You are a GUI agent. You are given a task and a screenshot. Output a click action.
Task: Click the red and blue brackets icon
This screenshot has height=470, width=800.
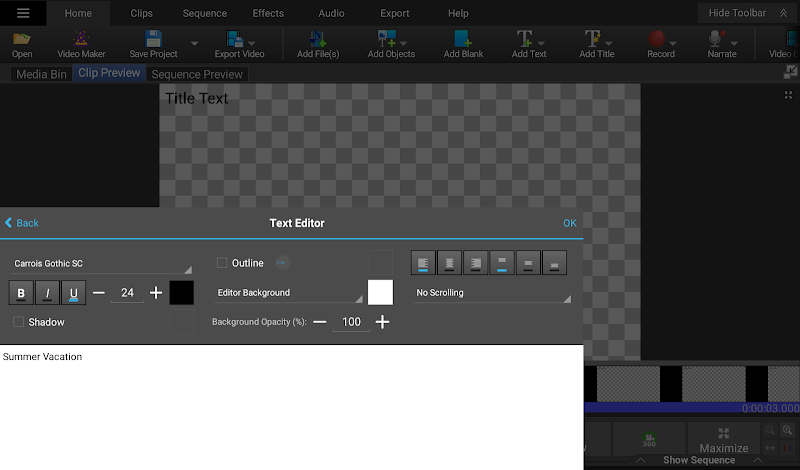coord(788,448)
